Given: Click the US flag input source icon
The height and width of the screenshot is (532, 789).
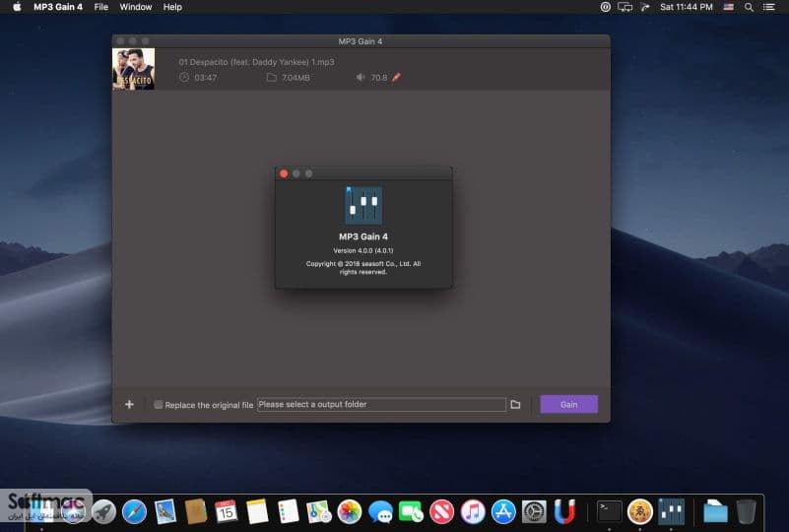Looking at the screenshot, I should [x=728, y=7].
